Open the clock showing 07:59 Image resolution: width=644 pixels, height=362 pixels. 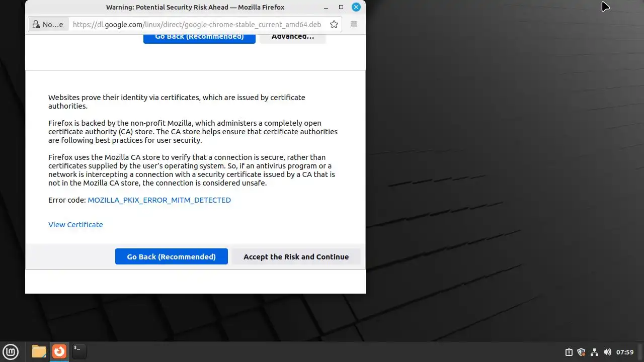point(625,352)
